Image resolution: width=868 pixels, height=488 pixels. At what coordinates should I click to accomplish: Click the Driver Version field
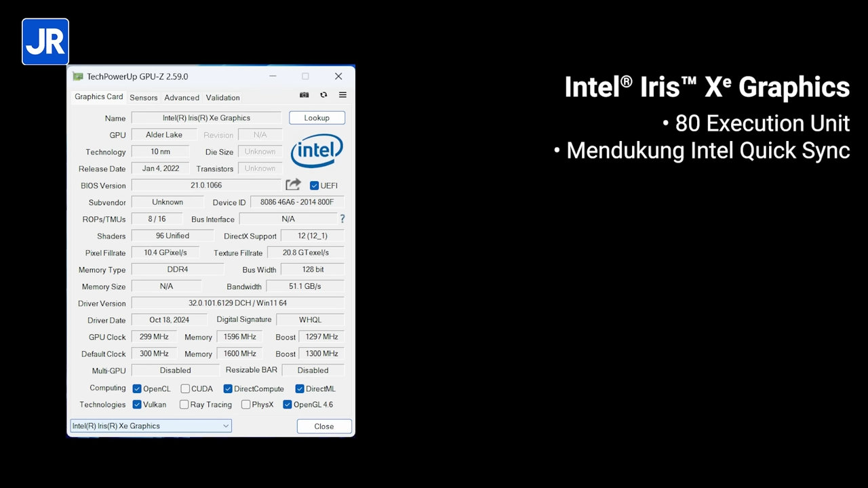(x=237, y=303)
